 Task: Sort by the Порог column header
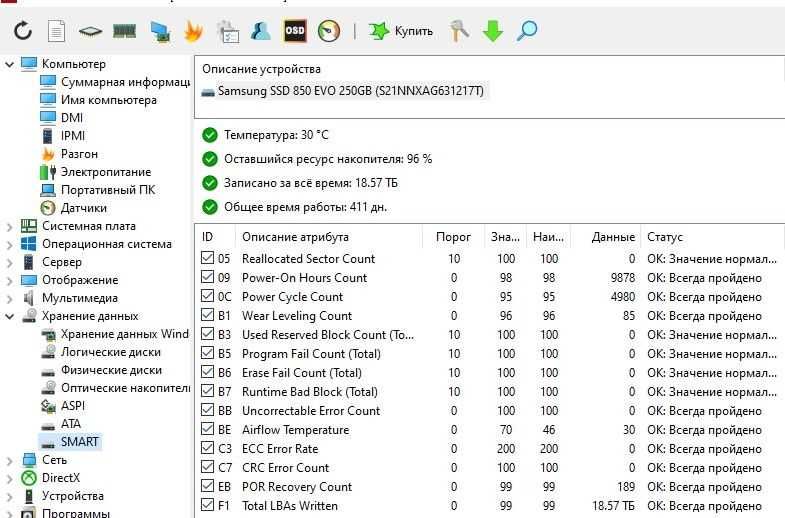(x=453, y=237)
